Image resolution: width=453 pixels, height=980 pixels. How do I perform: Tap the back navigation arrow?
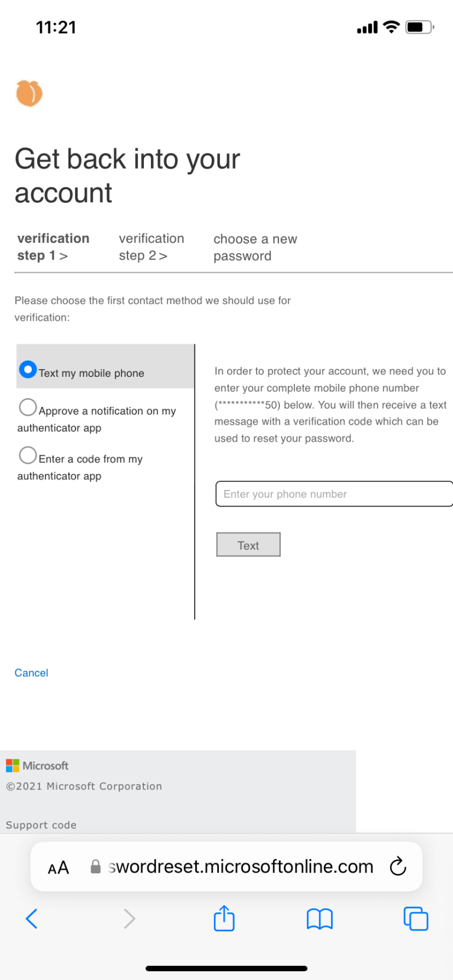pyautogui.click(x=31, y=918)
